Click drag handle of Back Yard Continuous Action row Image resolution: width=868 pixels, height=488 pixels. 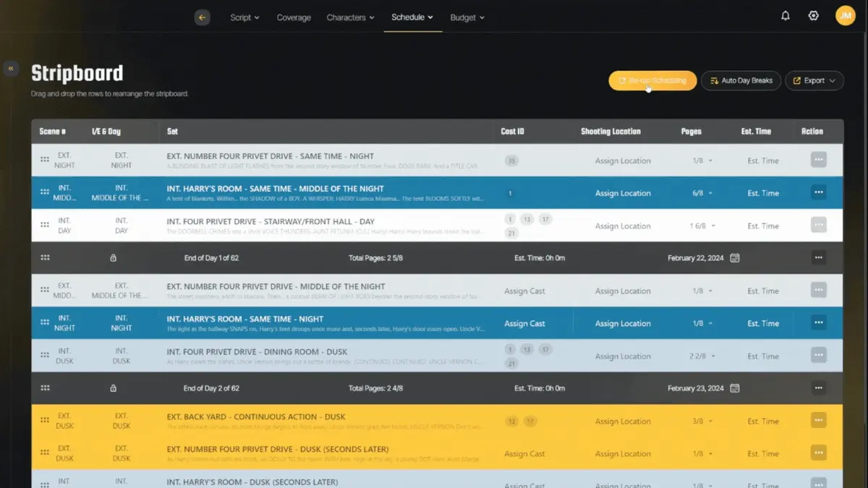point(45,421)
